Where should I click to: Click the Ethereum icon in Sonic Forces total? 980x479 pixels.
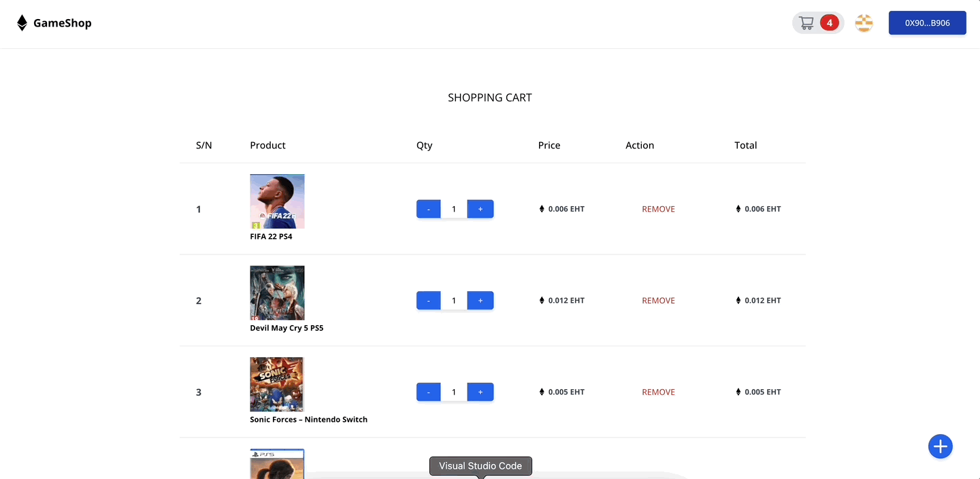click(x=738, y=392)
